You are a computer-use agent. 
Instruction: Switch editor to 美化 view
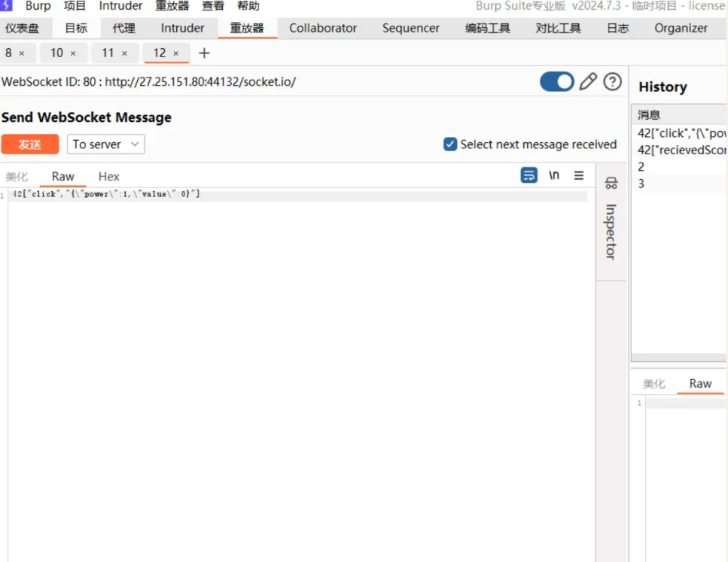(x=17, y=176)
